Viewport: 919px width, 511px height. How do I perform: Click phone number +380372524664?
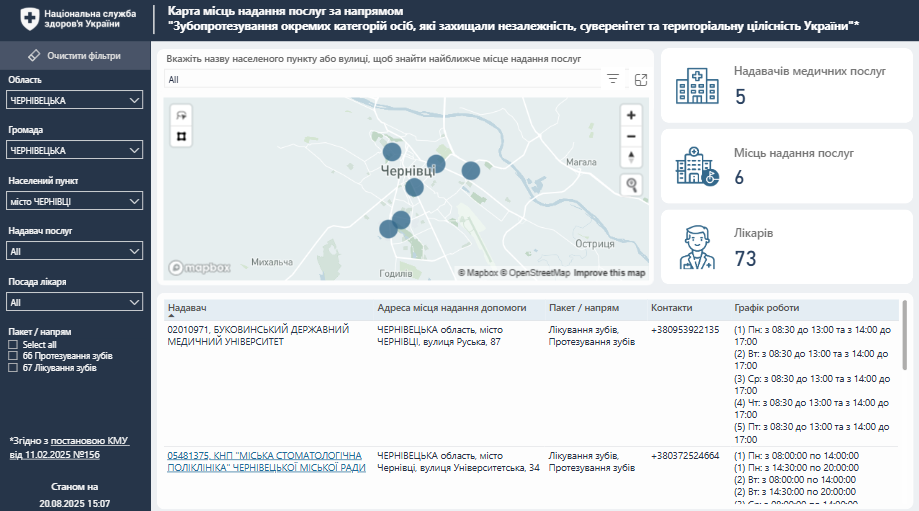pos(685,455)
